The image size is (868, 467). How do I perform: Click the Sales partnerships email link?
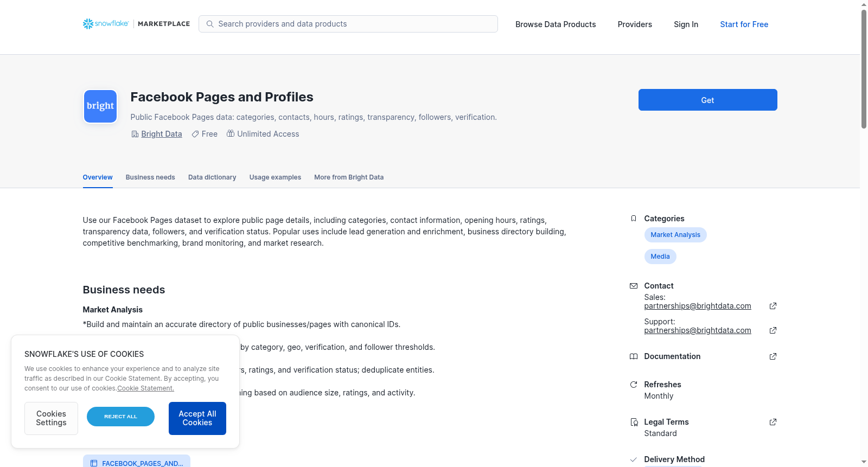coord(698,306)
